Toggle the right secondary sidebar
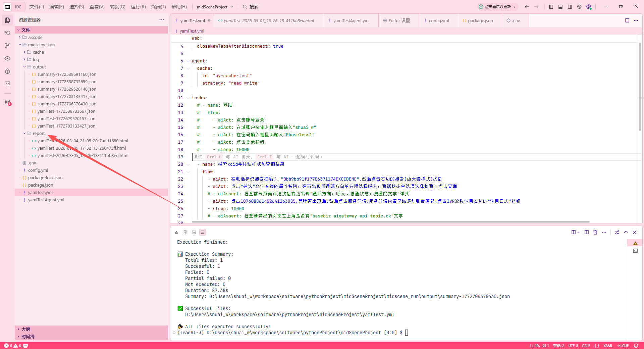Image resolution: width=644 pixels, height=349 pixels. [x=570, y=7]
